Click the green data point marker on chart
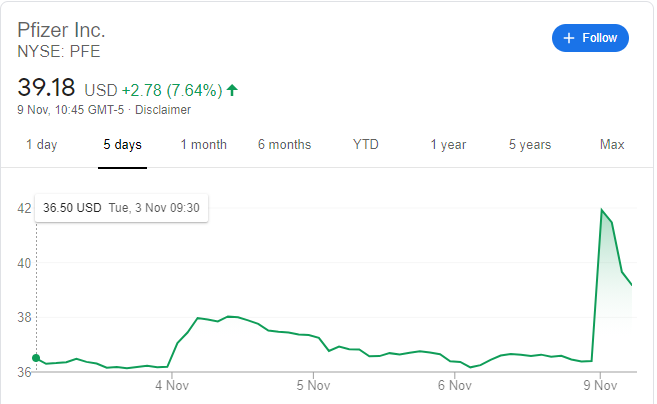657x404 pixels. pyautogui.click(x=36, y=358)
